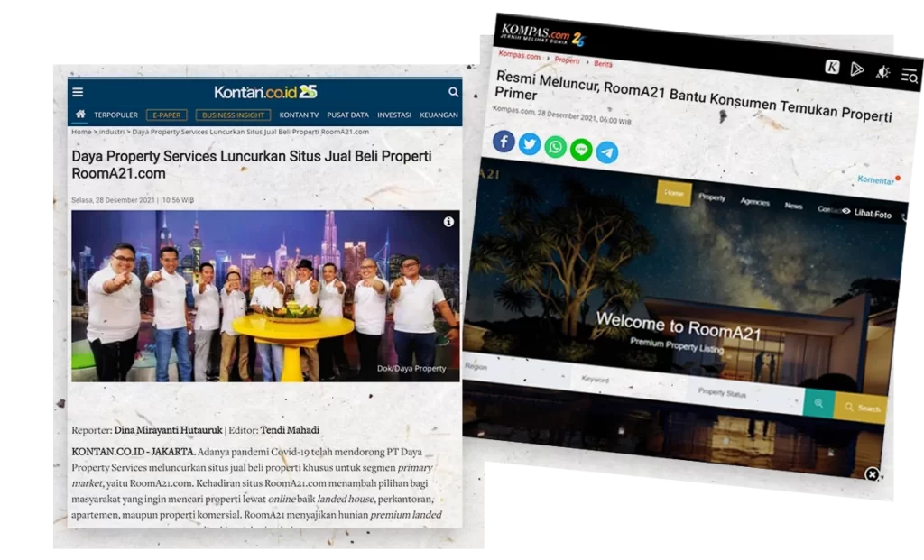Viewport: 924px width, 560px height.
Task: Click the info icon on Kontan photo
Action: (x=448, y=222)
